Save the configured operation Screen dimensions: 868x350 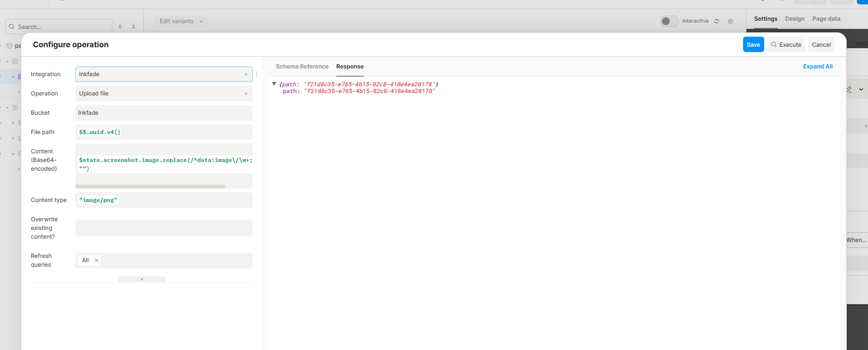[x=753, y=44]
